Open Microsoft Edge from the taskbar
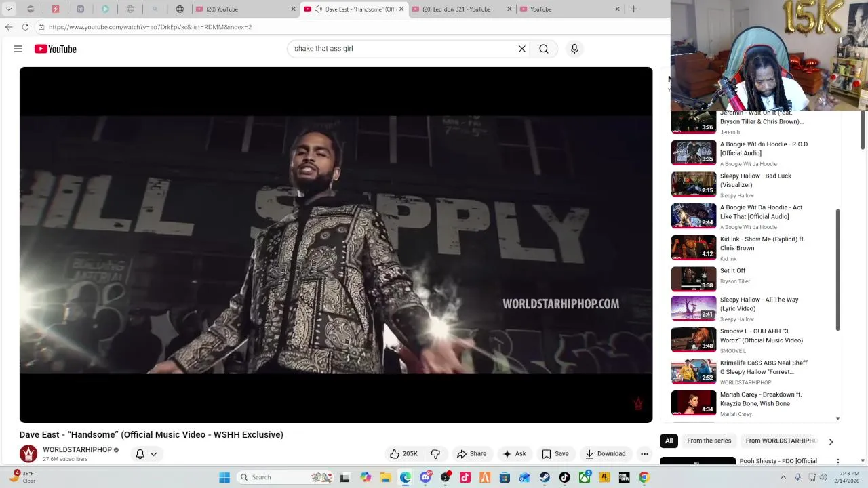Viewport: 868px width, 488px height. 406,477
